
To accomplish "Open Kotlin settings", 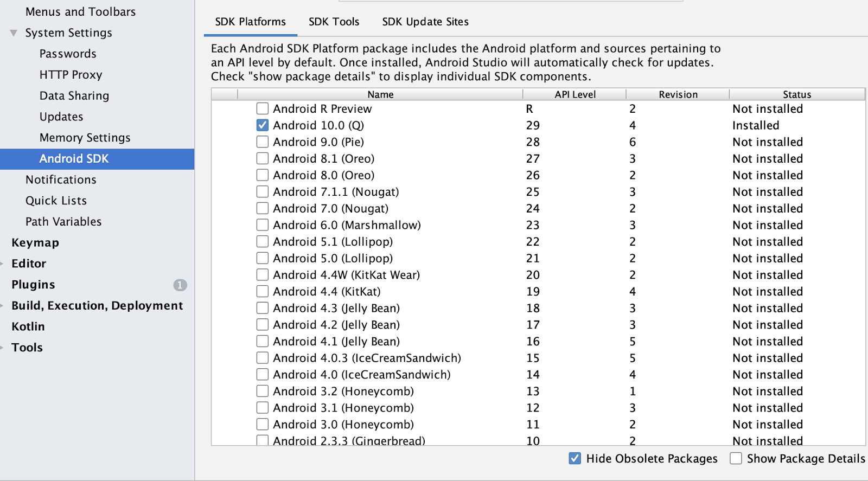I will (x=28, y=326).
